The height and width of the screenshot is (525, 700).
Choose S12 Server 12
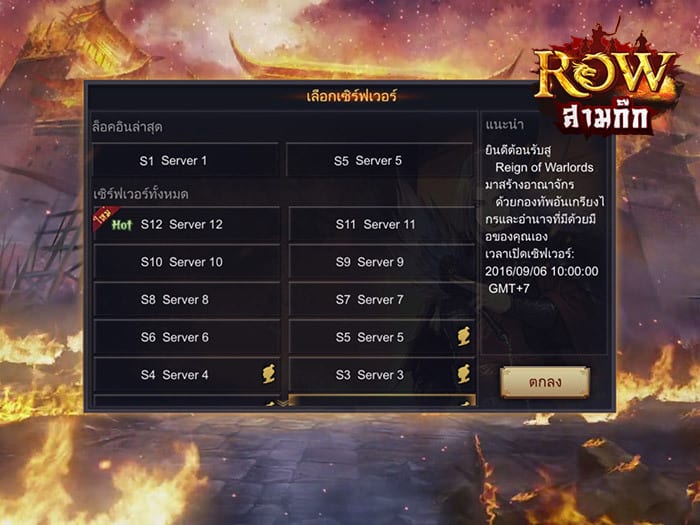tap(187, 224)
